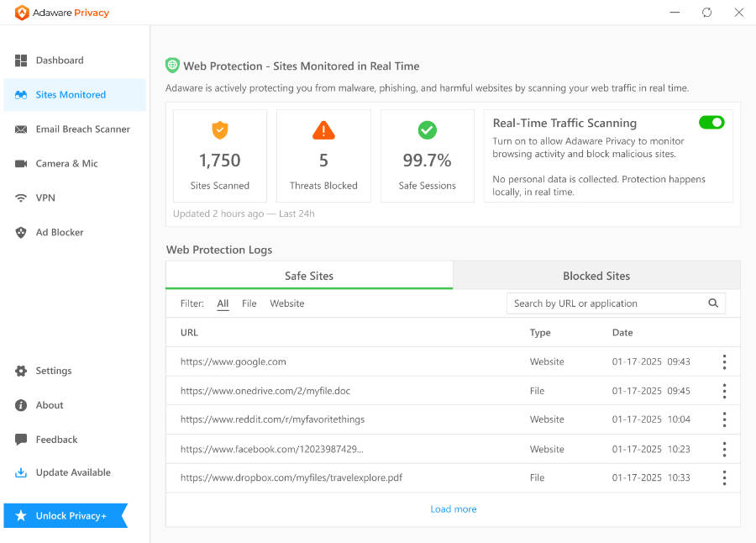Disable Real-Time Traffic Scanning
Image resolution: width=756 pixels, height=543 pixels.
click(711, 122)
